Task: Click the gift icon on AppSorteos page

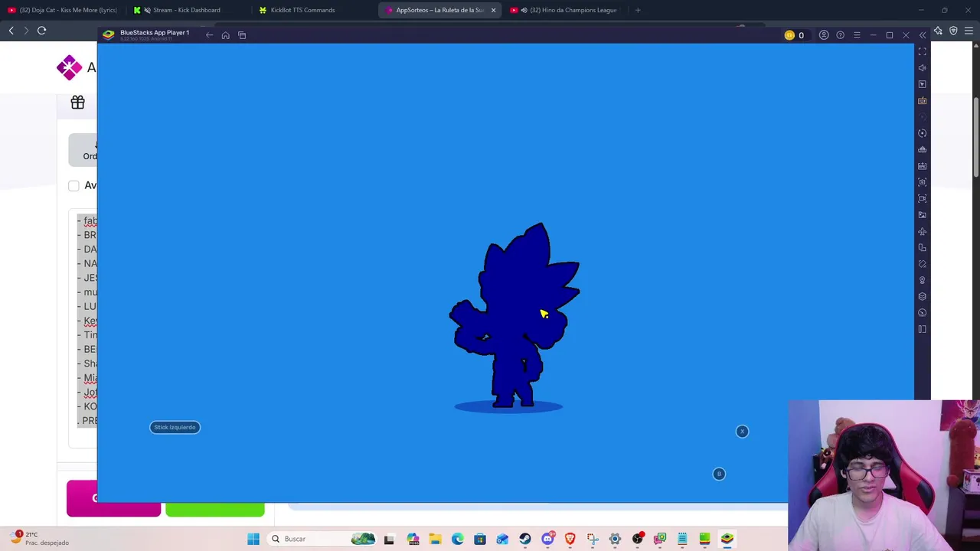Action: 77,103
